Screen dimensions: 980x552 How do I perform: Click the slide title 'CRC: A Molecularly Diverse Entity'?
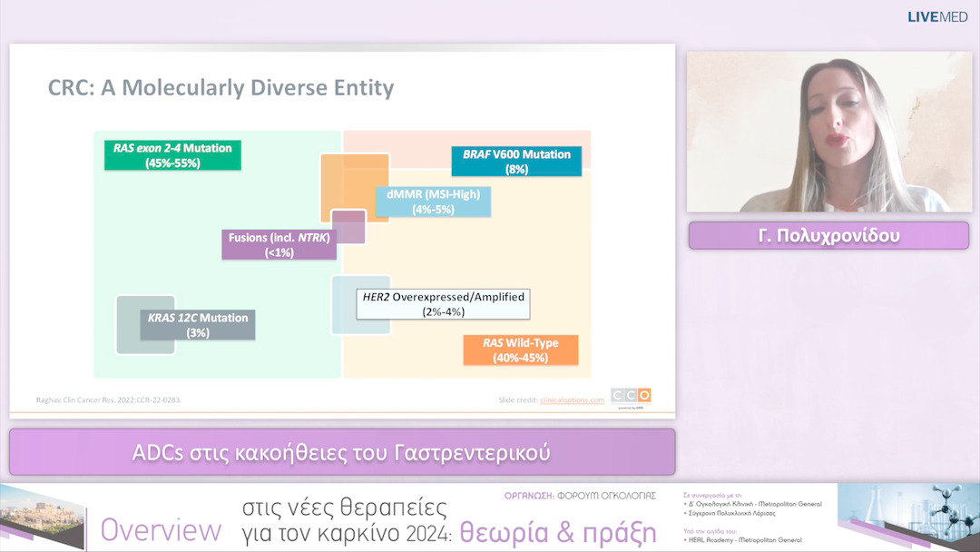[220, 88]
